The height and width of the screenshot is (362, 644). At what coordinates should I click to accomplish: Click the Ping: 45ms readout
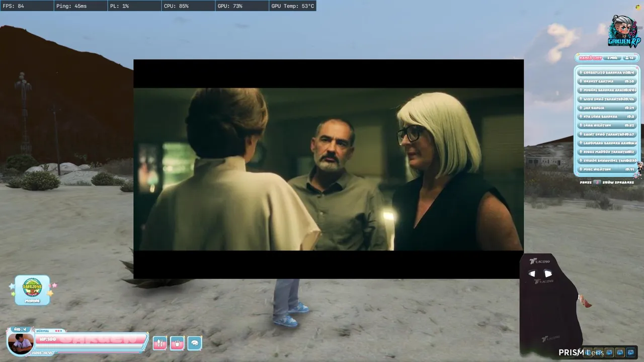(80, 6)
